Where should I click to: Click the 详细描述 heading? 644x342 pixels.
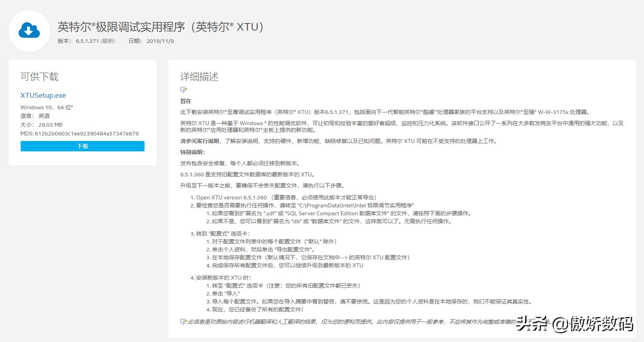click(x=199, y=77)
